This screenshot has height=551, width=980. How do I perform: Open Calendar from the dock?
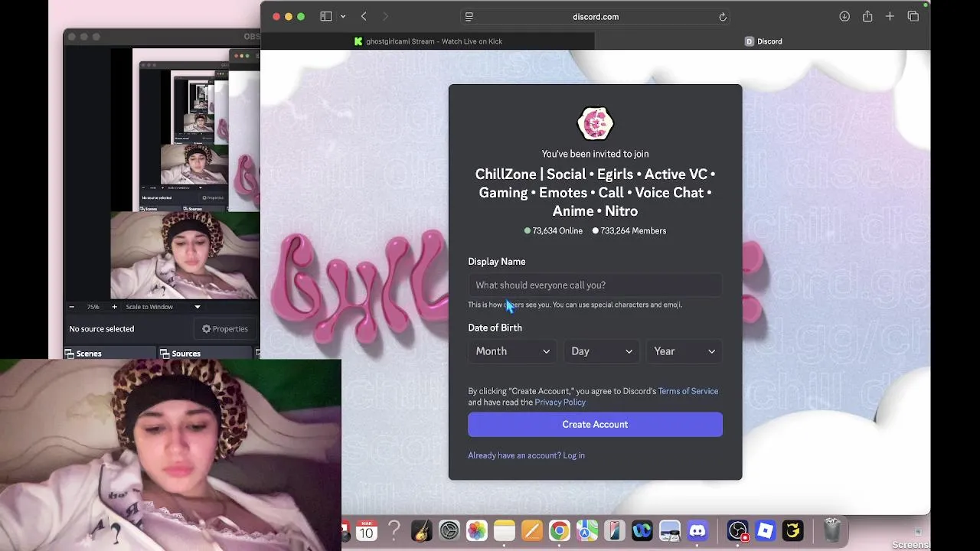367,530
